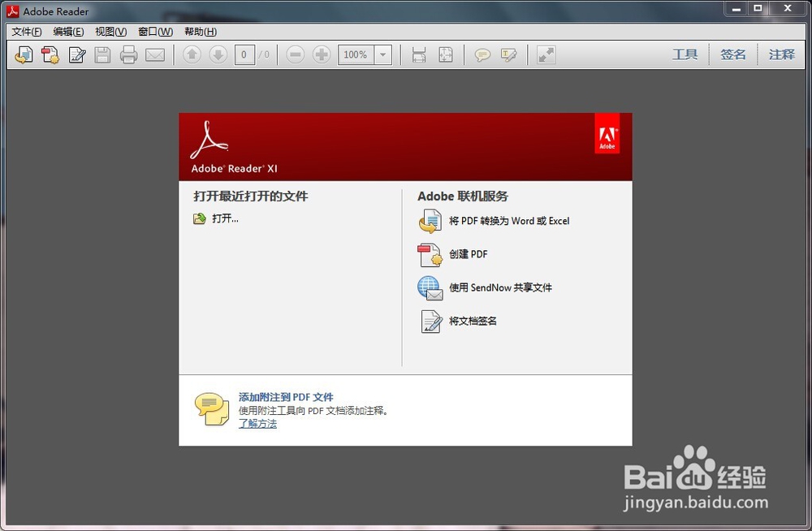Open the zoom level dropdown arrow
Screen dimensions: 812x531
coord(382,54)
